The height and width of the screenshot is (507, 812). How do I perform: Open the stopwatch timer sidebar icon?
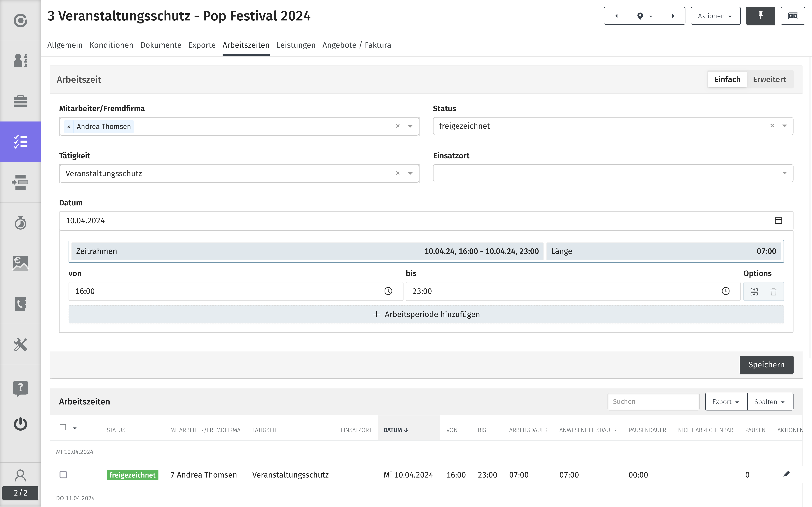[20, 223]
